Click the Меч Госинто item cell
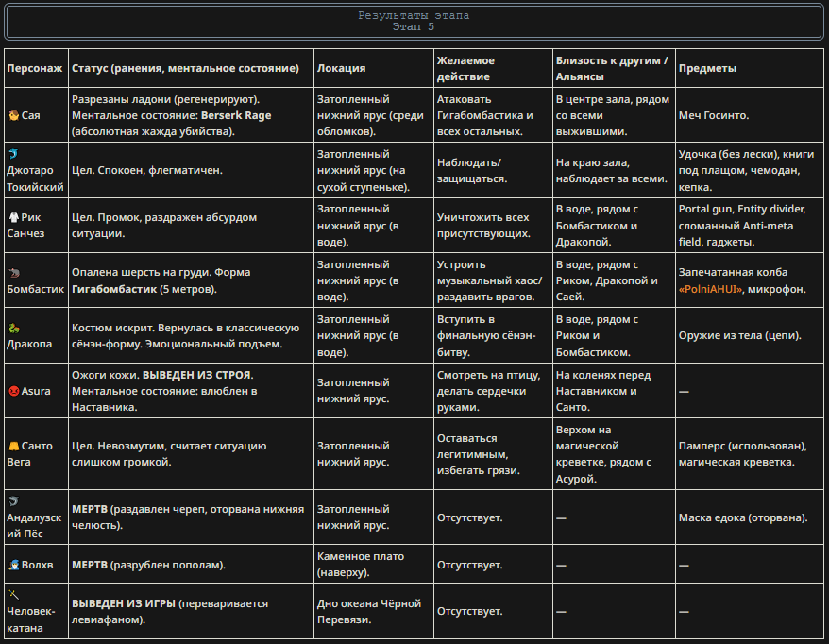The height and width of the screenshot is (644, 829). (714, 115)
